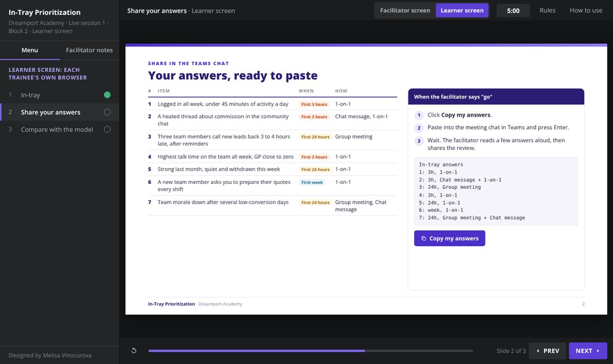Select the Learner screen view

point(462,10)
